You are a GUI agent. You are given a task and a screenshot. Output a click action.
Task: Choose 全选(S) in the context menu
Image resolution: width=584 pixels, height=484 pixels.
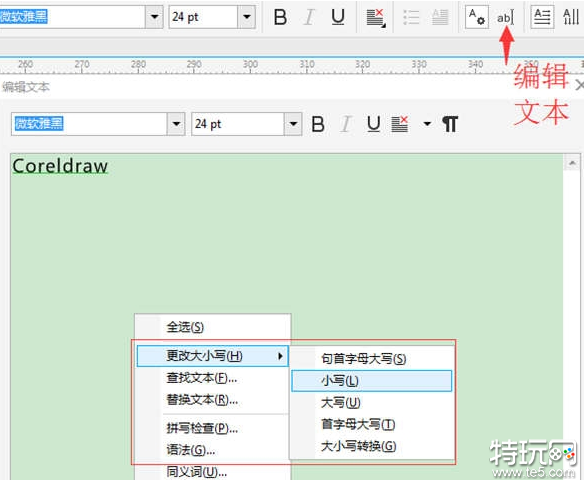pyautogui.click(x=212, y=327)
